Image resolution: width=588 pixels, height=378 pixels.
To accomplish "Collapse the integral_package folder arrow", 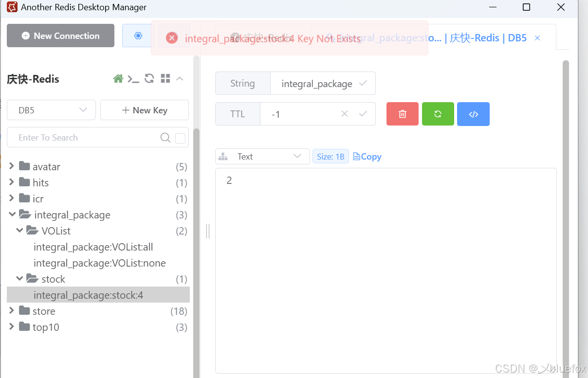I will [12, 215].
